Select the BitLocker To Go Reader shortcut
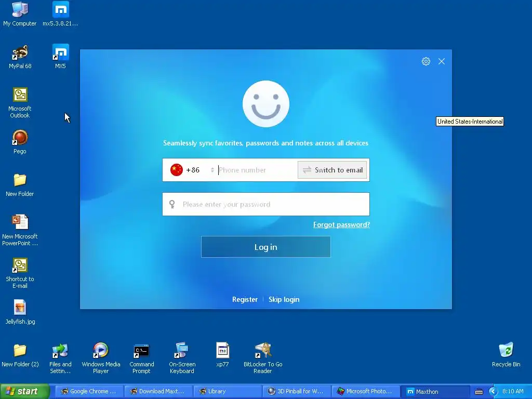This screenshot has height=399, width=532. pos(263,358)
